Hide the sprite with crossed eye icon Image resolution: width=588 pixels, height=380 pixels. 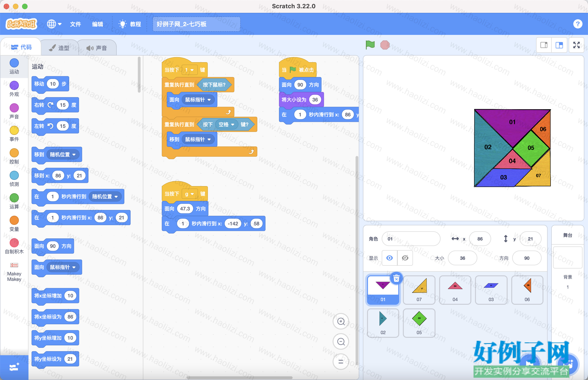pos(405,258)
